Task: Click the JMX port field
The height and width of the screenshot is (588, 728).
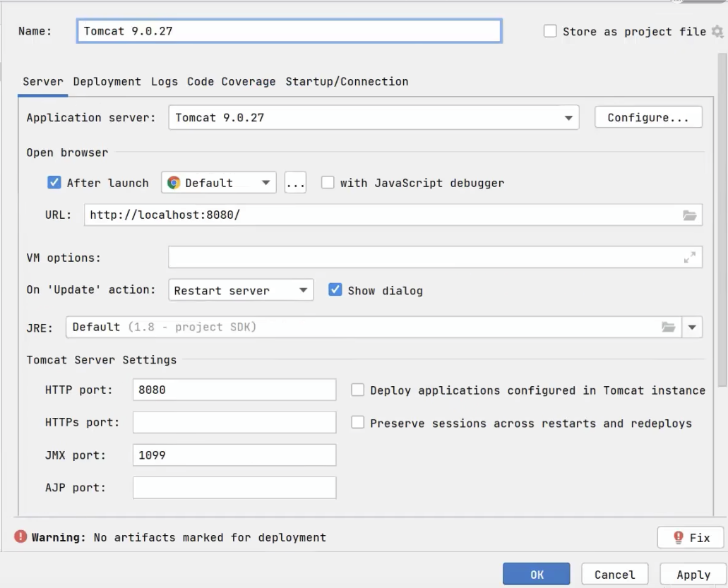Action: 234,455
